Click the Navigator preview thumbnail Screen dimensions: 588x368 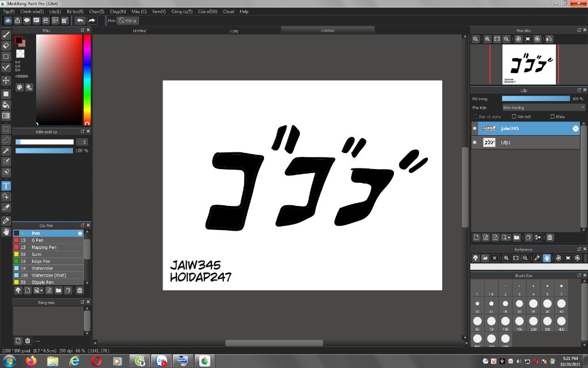529,64
